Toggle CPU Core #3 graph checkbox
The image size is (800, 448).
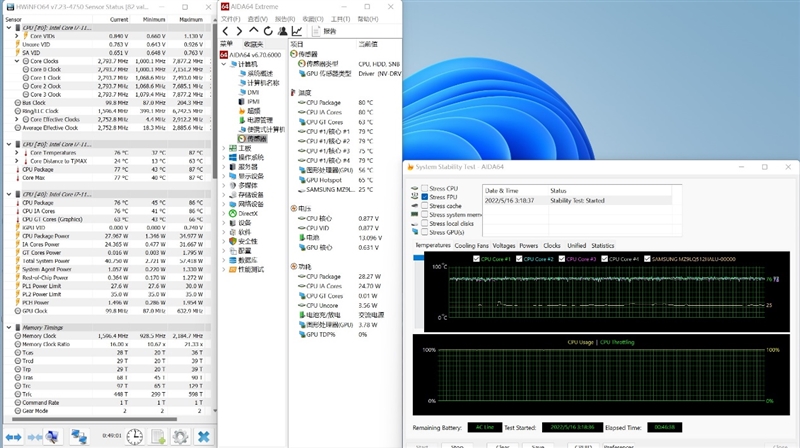click(562, 259)
